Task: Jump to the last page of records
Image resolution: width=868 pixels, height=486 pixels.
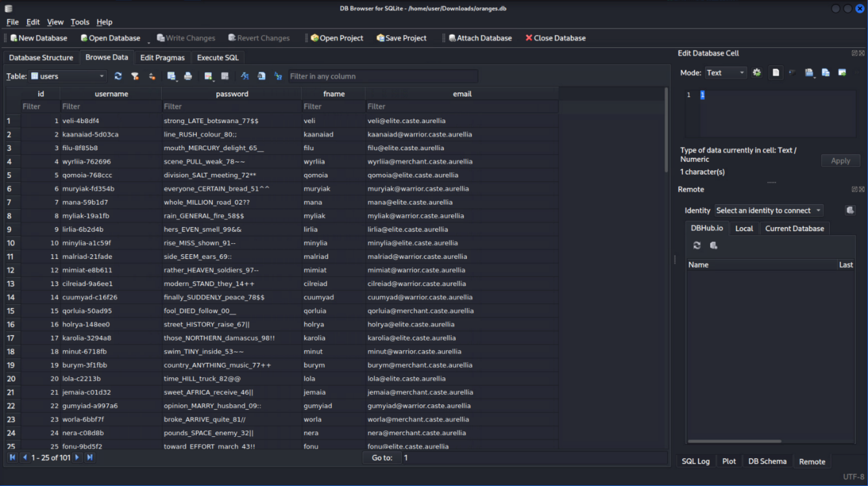Action: click(89, 458)
